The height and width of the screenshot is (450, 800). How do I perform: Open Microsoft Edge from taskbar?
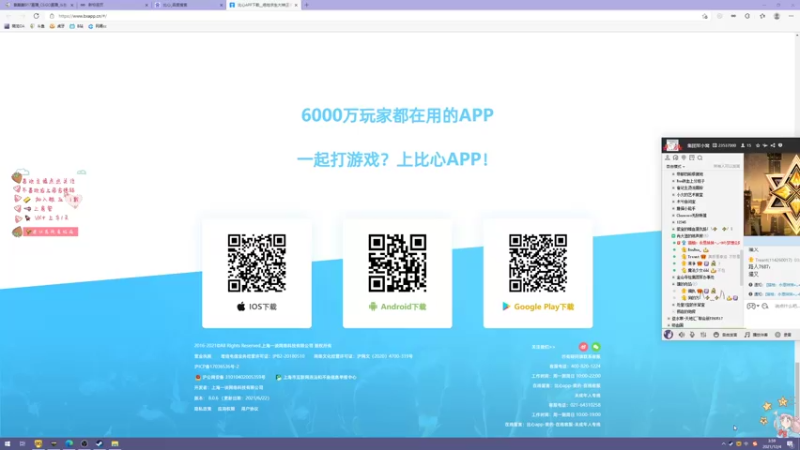point(69,444)
